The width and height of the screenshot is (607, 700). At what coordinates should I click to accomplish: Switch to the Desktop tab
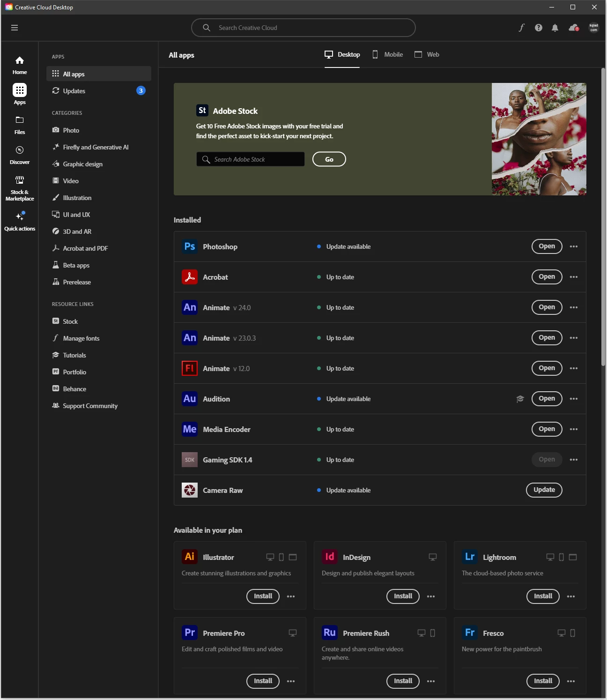tap(342, 55)
